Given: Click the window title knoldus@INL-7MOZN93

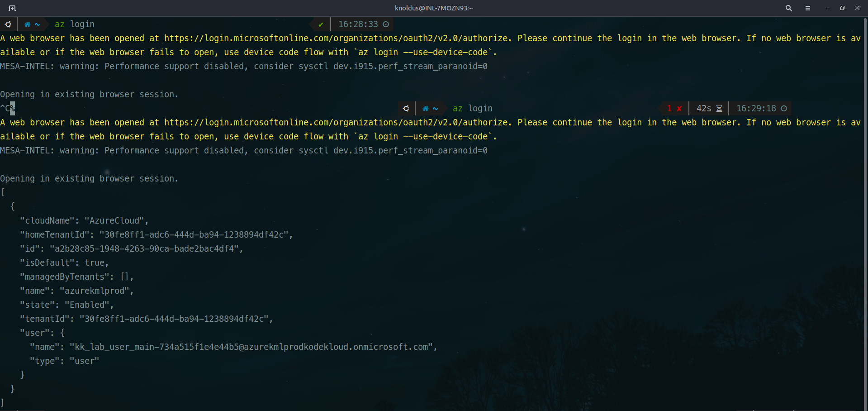Looking at the screenshot, I should coord(433,8).
